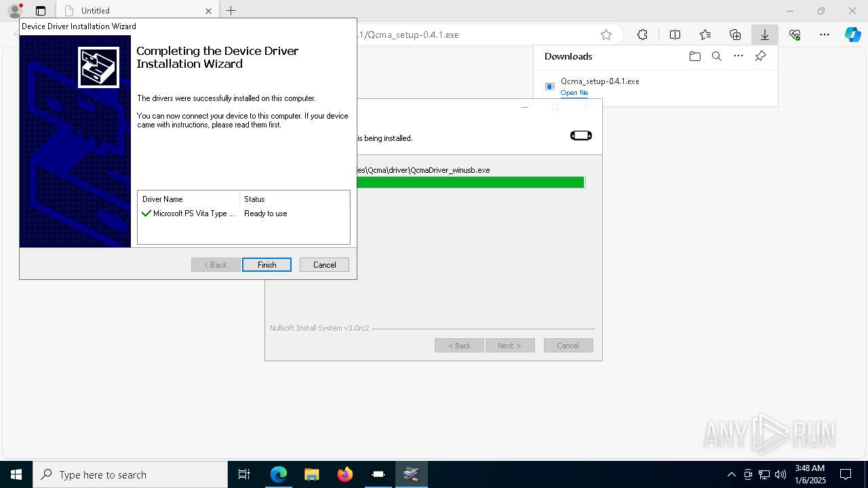868x488 pixels.
Task: Click the driver wizard hardware icon
Action: tap(98, 67)
